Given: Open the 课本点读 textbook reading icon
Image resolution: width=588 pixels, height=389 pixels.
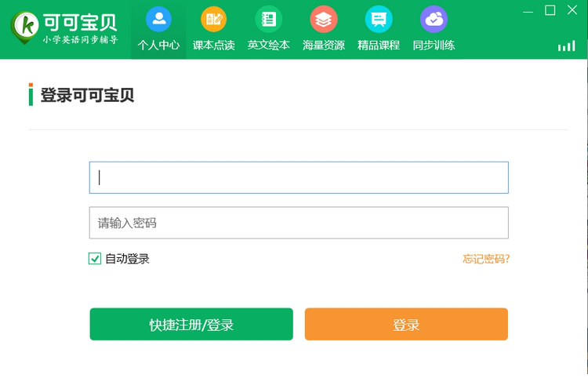Looking at the screenshot, I should [x=214, y=19].
